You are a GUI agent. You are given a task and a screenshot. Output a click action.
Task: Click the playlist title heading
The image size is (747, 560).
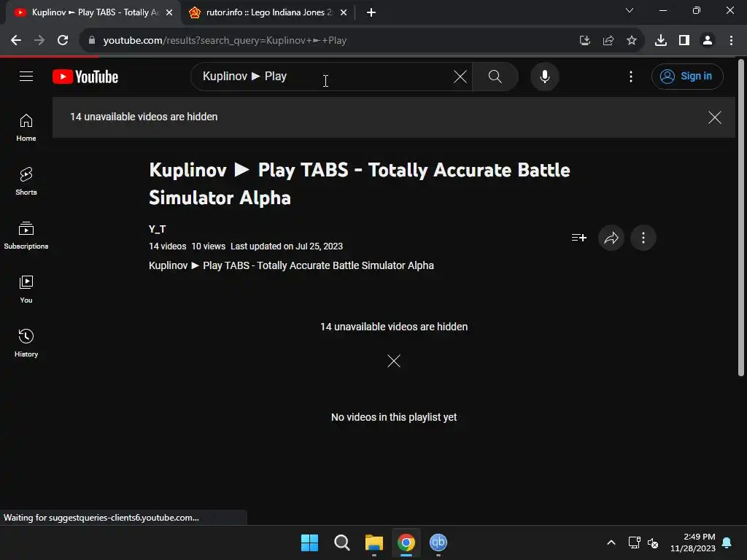point(359,184)
